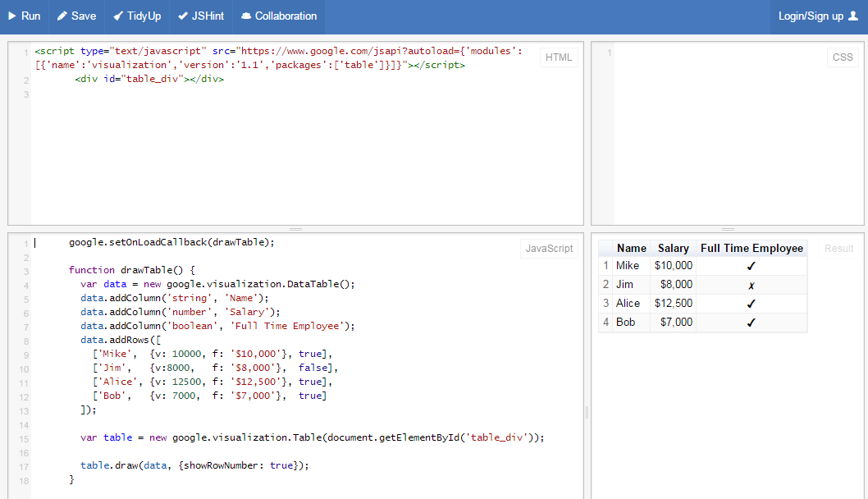Click the checkmark in Bob's row

point(752,323)
